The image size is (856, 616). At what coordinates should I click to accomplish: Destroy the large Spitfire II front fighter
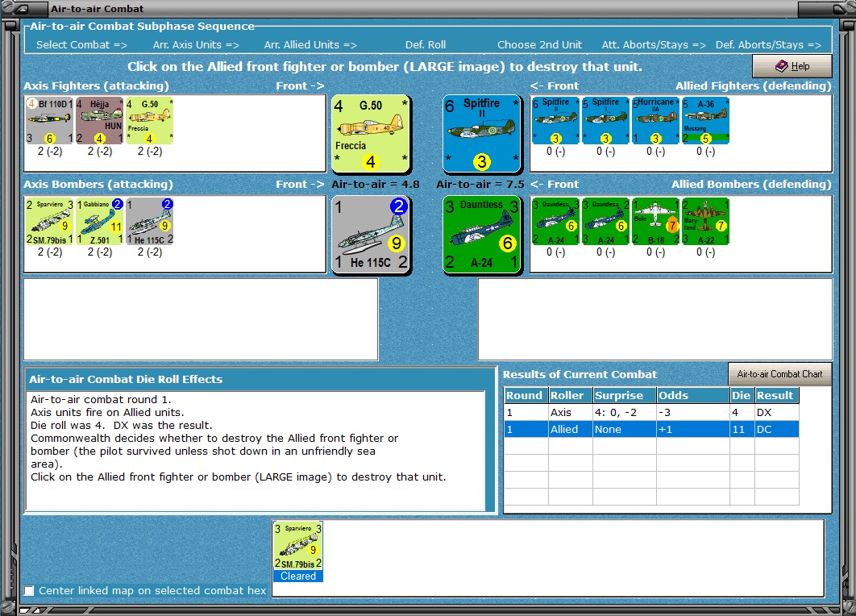[481, 135]
